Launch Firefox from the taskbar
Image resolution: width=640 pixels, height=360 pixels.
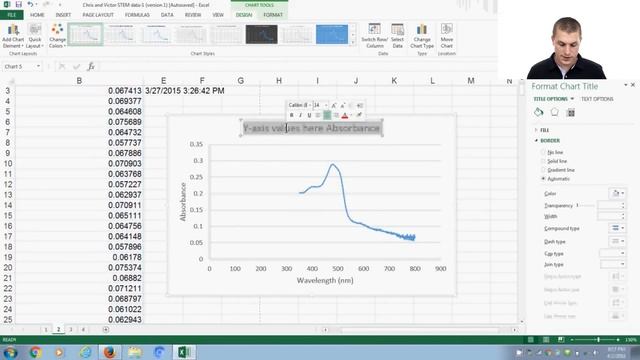109,352
